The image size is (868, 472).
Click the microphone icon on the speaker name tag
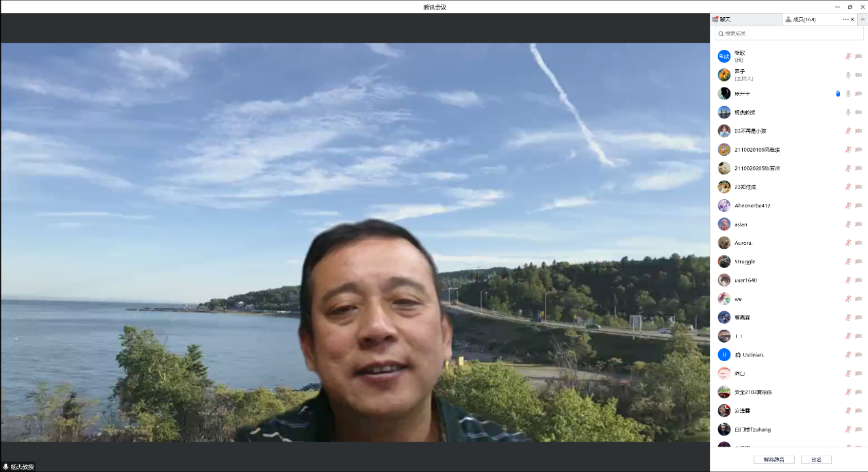6,467
